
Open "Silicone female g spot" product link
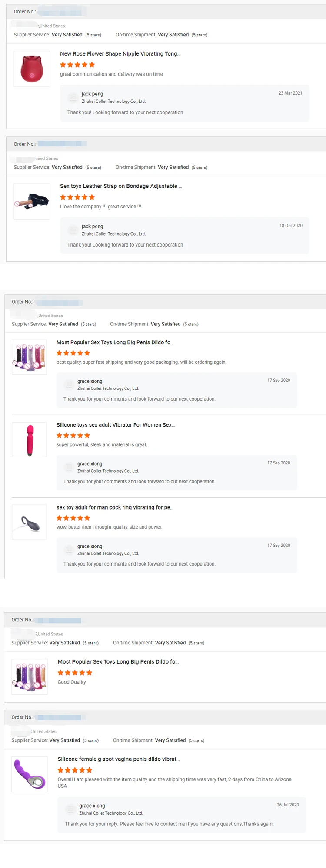pos(118,759)
